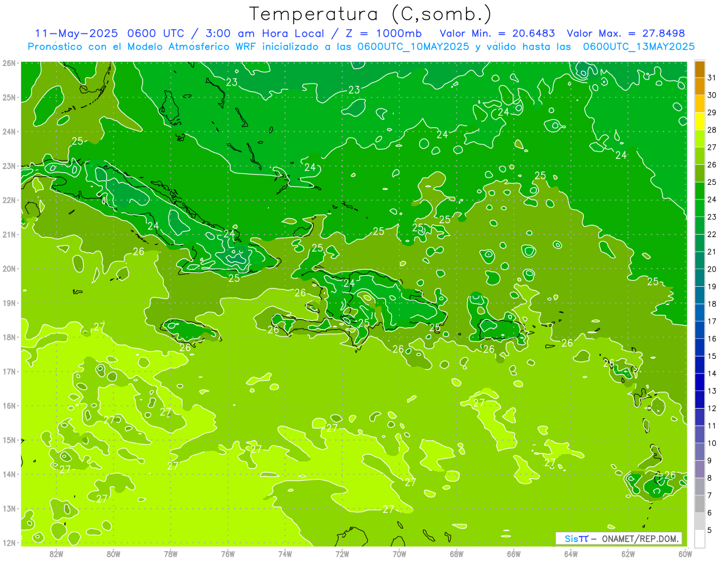The width and height of the screenshot is (728, 562).
Task: Select the legend swatch between 29 and 30
Action: click(699, 104)
